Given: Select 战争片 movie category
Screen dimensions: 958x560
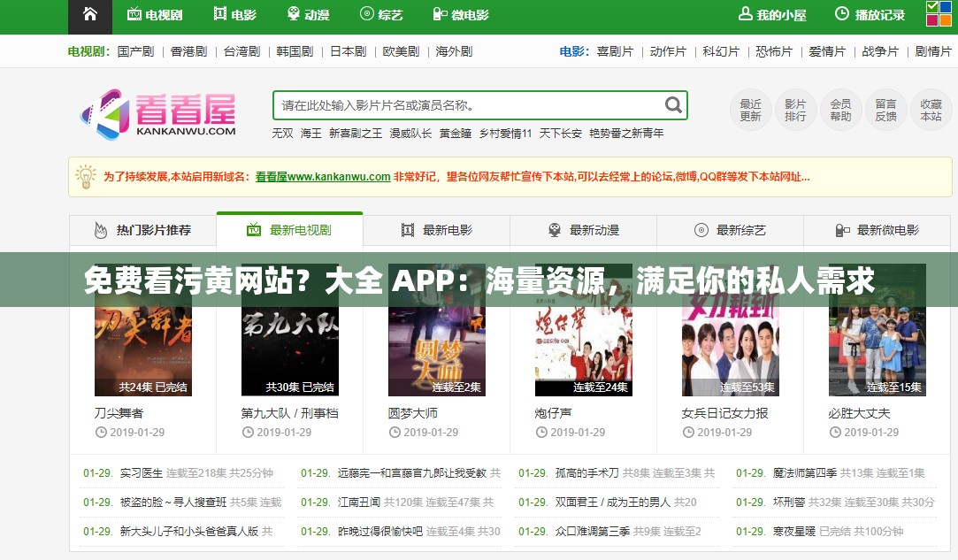Looking at the screenshot, I should [x=880, y=51].
